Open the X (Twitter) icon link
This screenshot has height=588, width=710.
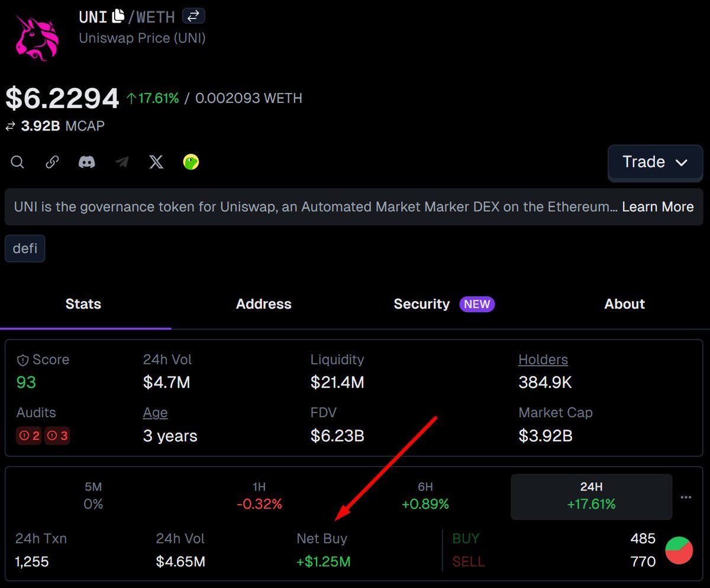[156, 162]
